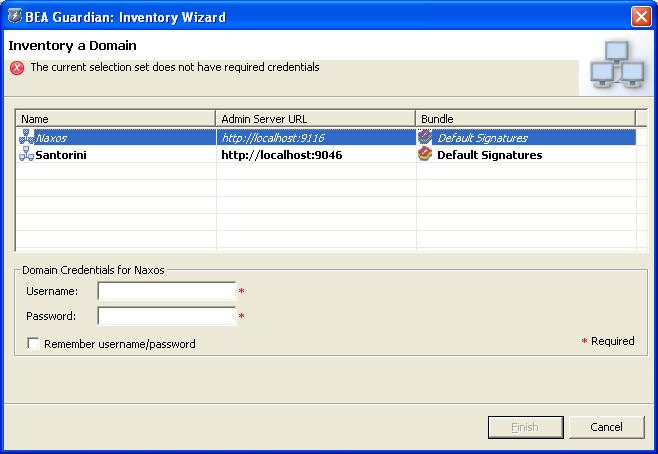This screenshot has height=454, width=658.
Task: Click the network computers wizard image
Action: 617,65
